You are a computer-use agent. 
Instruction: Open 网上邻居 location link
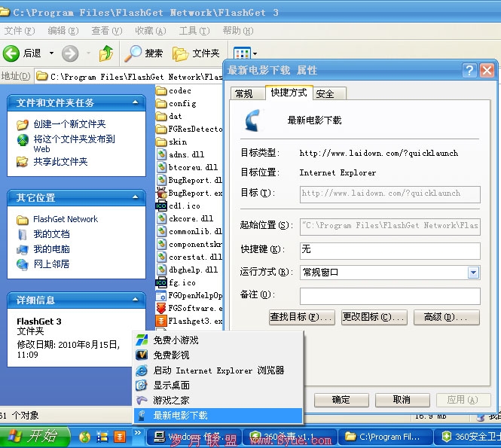[51, 264]
